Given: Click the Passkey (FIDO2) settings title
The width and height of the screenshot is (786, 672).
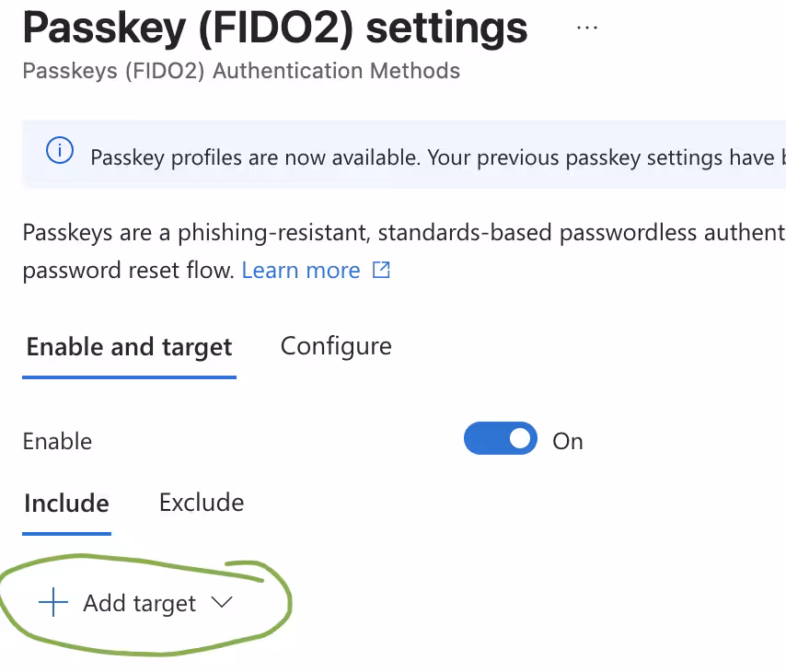Looking at the screenshot, I should click(275, 29).
